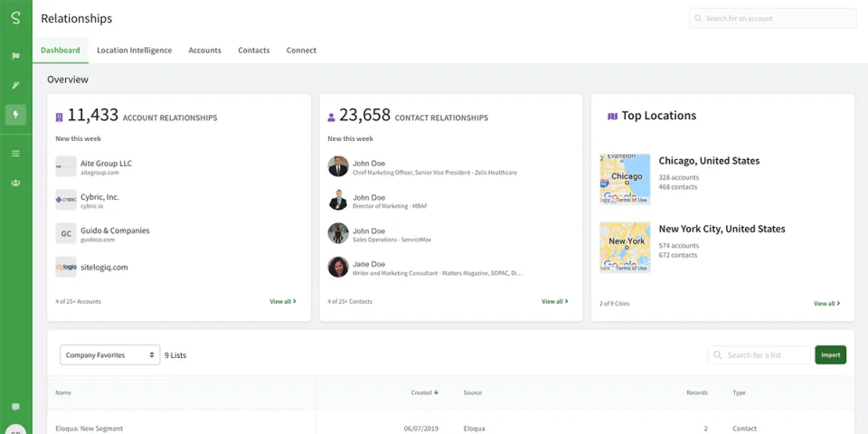
Task: Focus the Search for a list field
Action: coord(759,354)
